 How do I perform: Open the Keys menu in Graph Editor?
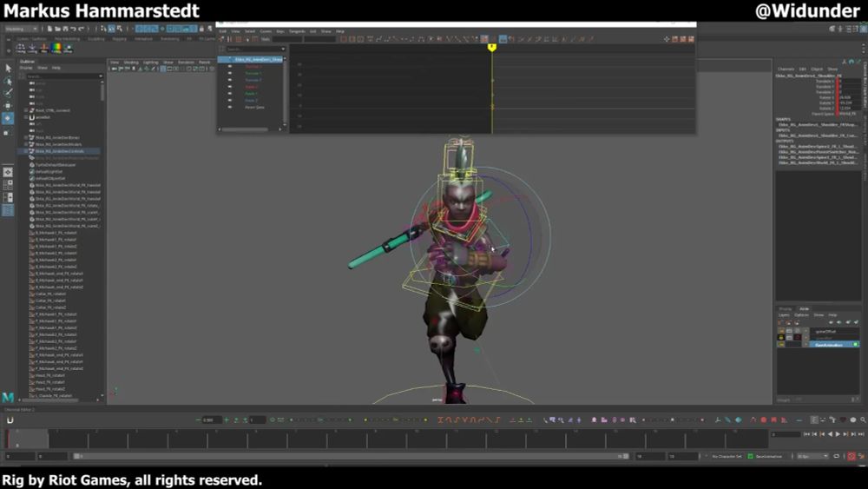tap(280, 31)
